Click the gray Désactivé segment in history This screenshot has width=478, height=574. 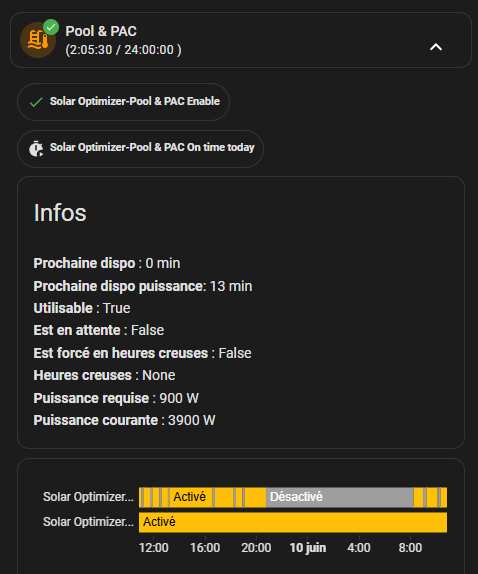(339, 497)
